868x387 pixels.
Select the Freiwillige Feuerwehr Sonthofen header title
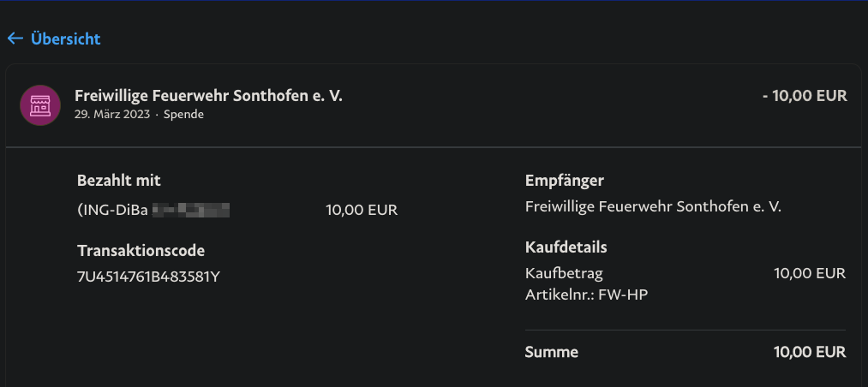tap(208, 96)
